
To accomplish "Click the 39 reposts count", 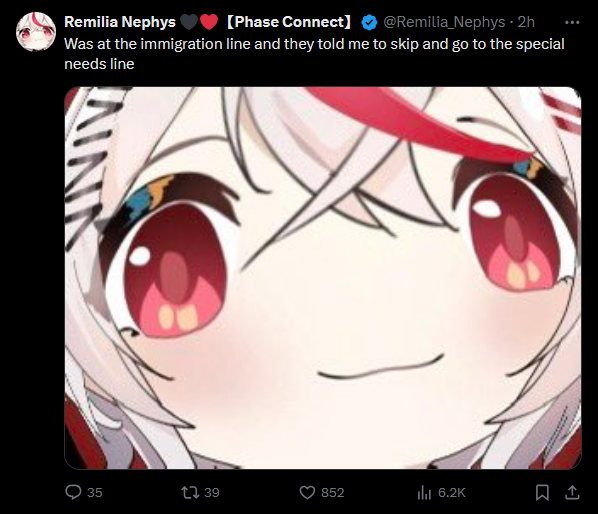I will coord(212,492).
